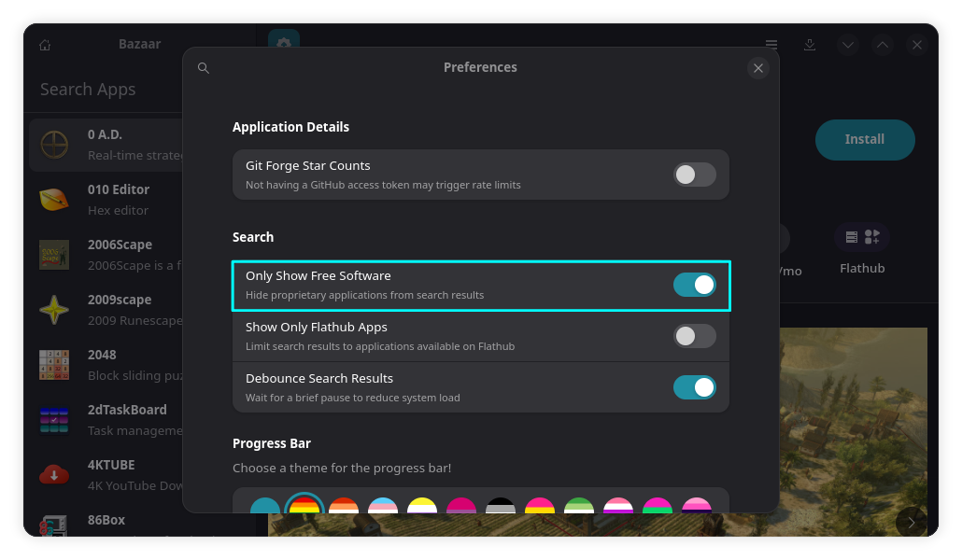Select the 0 A.D. app icon
The height and width of the screenshot is (560, 962).
point(54,144)
